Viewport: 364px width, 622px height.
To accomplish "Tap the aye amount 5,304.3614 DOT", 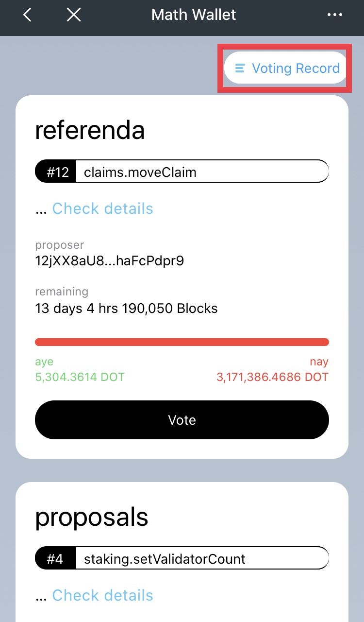I will (x=80, y=377).
